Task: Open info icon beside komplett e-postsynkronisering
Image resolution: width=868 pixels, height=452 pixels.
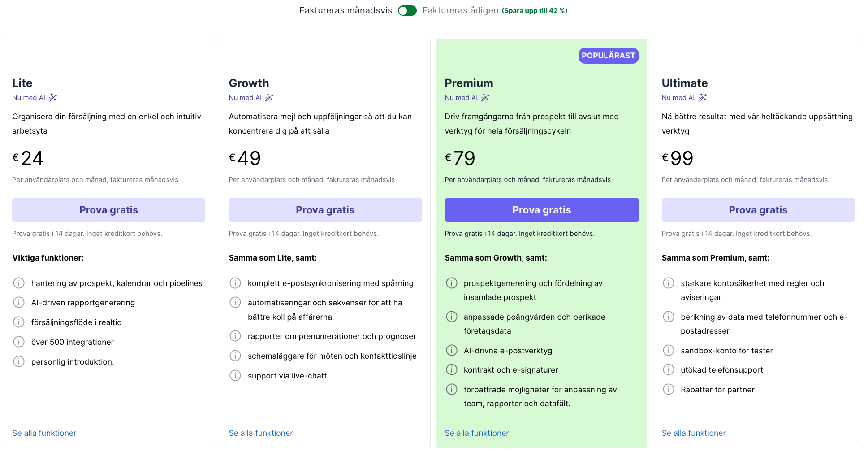Action: tap(235, 283)
